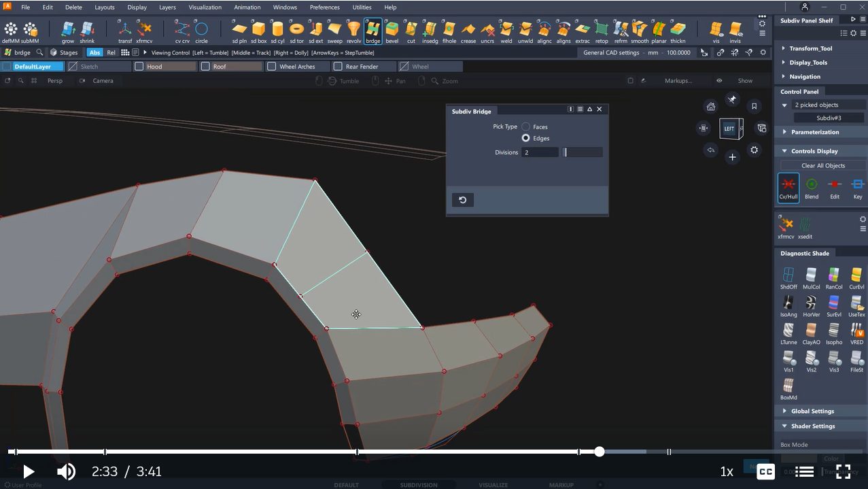This screenshot has width=868, height=489.
Task: Select the weld tool
Action: pyautogui.click(x=506, y=30)
